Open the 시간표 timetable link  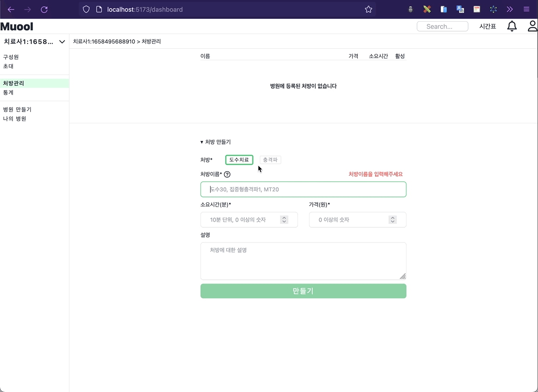pos(487,26)
